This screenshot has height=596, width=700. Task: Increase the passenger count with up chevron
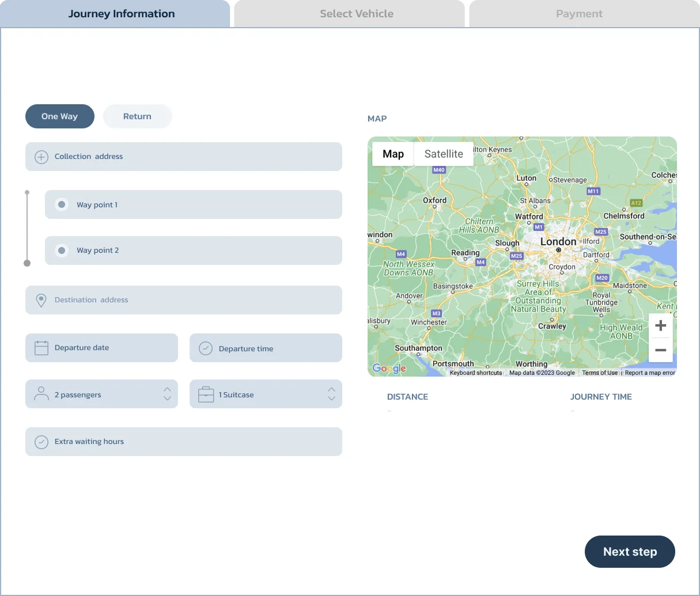(167, 390)
